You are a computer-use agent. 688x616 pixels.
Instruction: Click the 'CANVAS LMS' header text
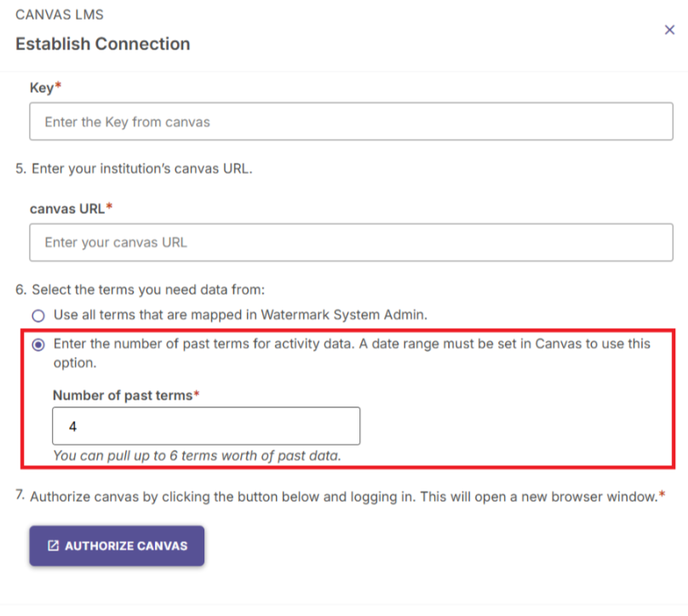(x=60, y=14)
